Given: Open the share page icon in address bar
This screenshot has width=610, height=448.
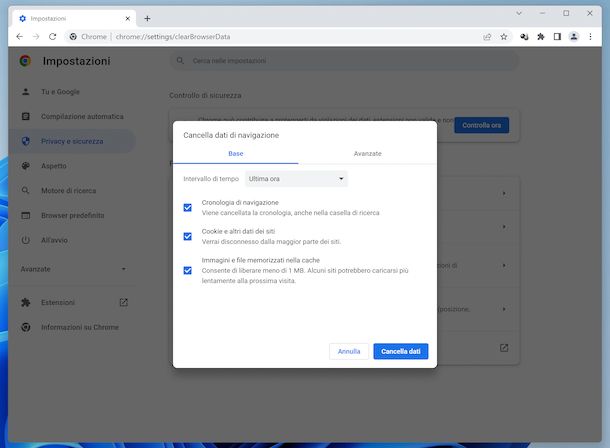Looking at the screenshot, I should coord(487,37).
